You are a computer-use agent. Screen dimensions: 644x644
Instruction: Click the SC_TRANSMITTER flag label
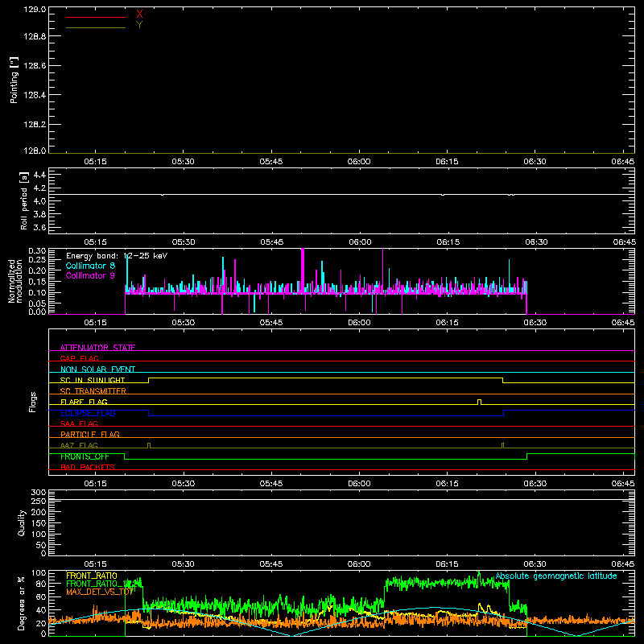tap(93, 391)
